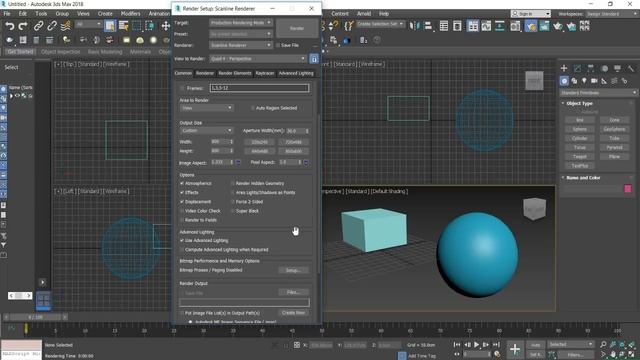The width and height of the screenshot is (640, 360).
Task: Open the Create tab in Command Panel
Action: tap(564, 68)
